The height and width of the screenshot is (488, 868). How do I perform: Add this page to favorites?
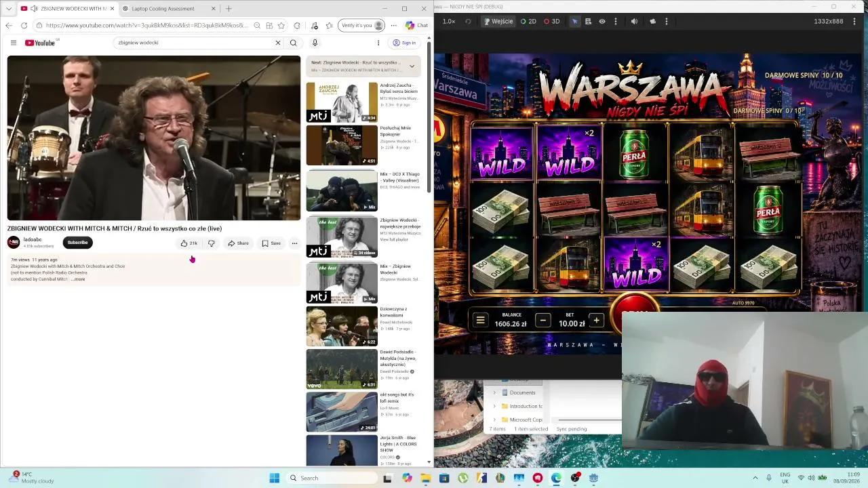[281, 26]
